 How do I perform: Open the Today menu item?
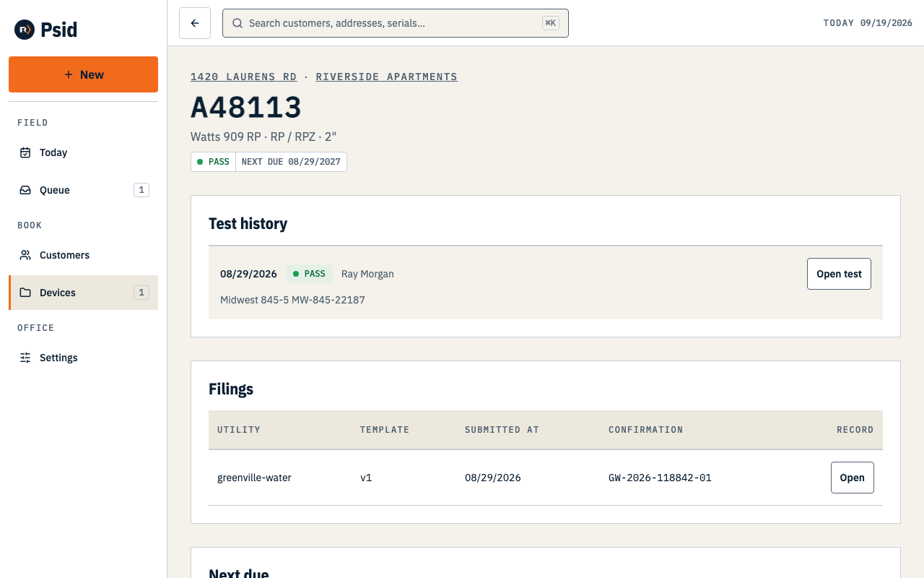point(83,152)
